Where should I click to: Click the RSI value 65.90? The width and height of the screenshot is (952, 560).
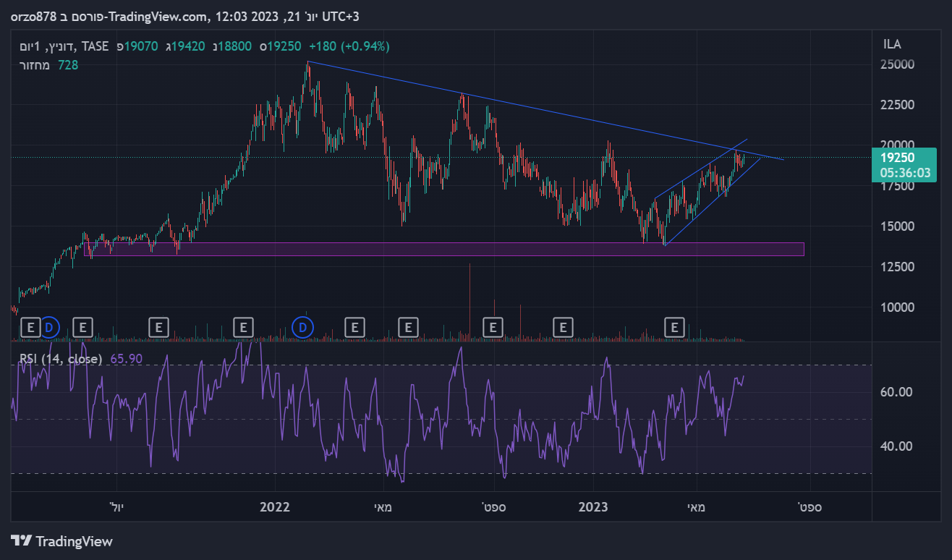tap(127, 358)
